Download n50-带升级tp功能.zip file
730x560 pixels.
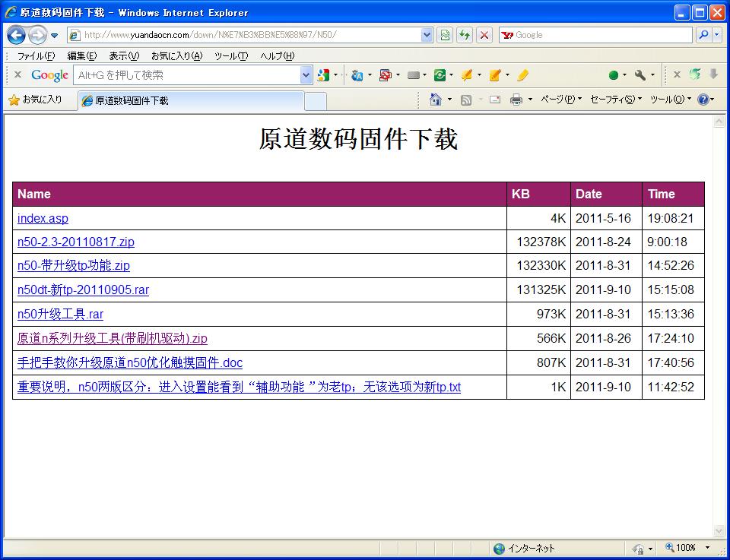(74, 266)
